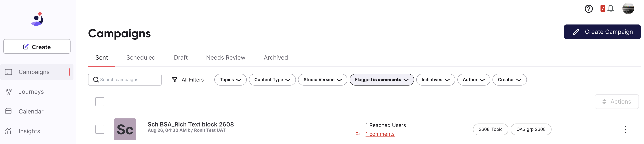The image size is (644, 144).
Task: Open the notifications bell
Action: pos(611,9)
